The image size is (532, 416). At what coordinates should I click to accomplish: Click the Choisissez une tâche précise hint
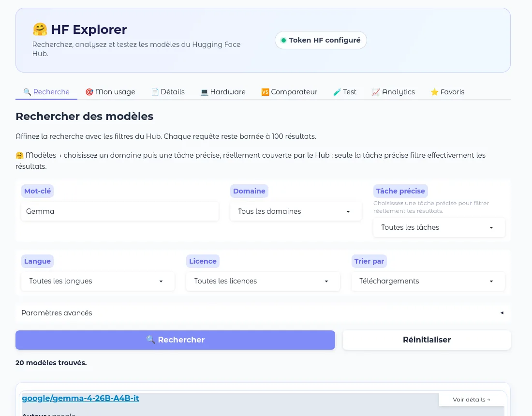pyautogui.click(x=431, y=207)
